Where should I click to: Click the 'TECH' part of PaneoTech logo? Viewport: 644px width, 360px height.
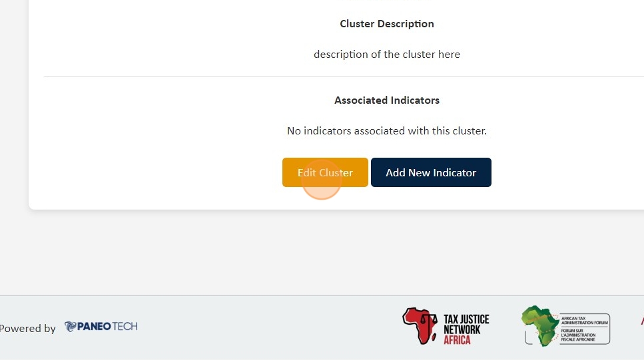point(125,327)
